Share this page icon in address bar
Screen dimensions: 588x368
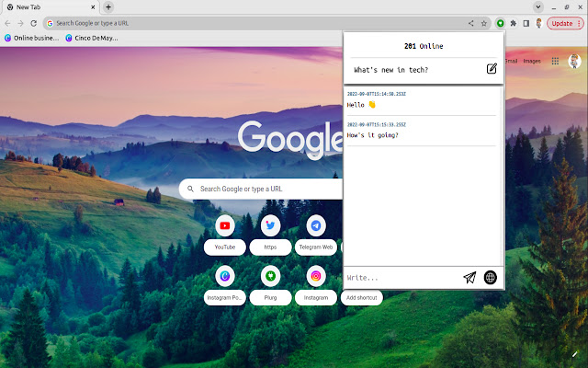pyautogui.click(x=470, y=23)
